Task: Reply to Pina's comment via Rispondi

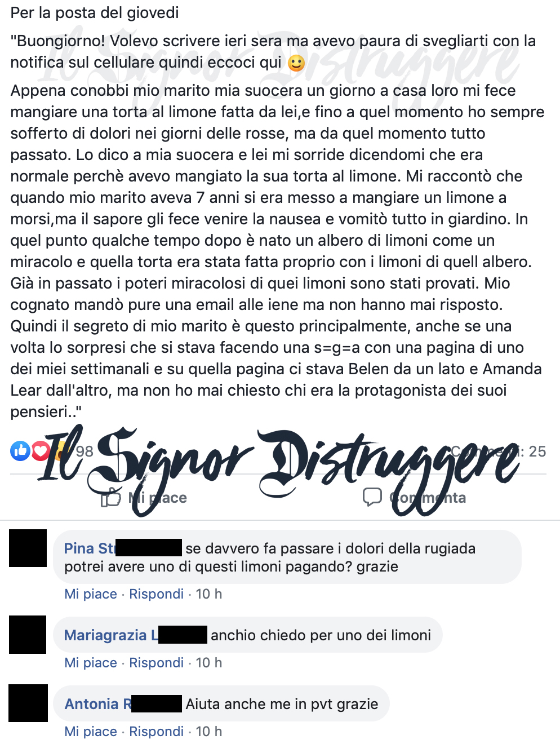Action: coord(157,594)
